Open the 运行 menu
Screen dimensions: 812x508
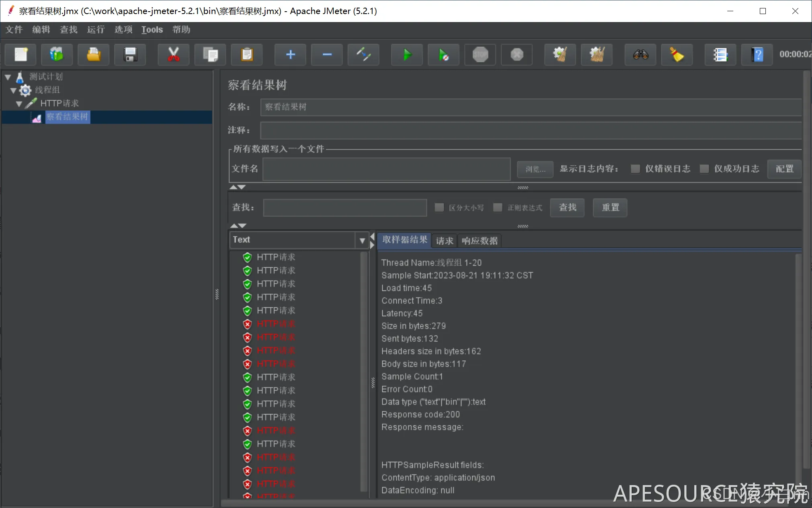coord(96,30)
